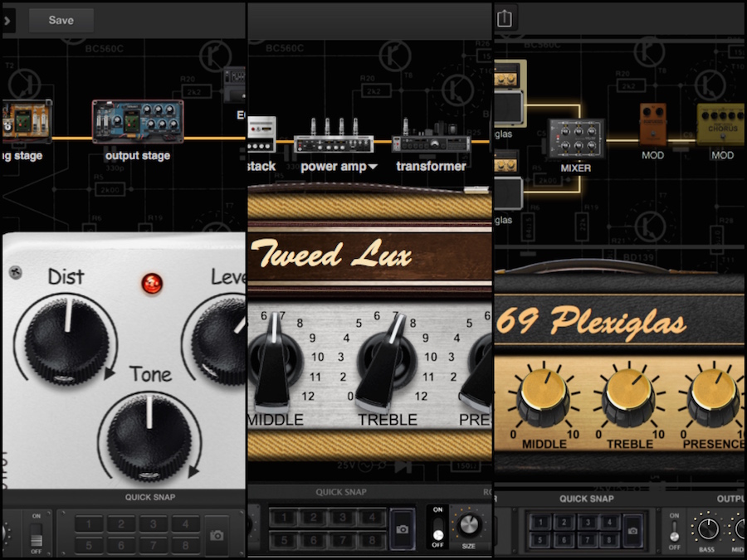Select Quick Snap 3 in Plexiglas panel
This screenshot has width=747, height=560.
(x=587, y=522)
